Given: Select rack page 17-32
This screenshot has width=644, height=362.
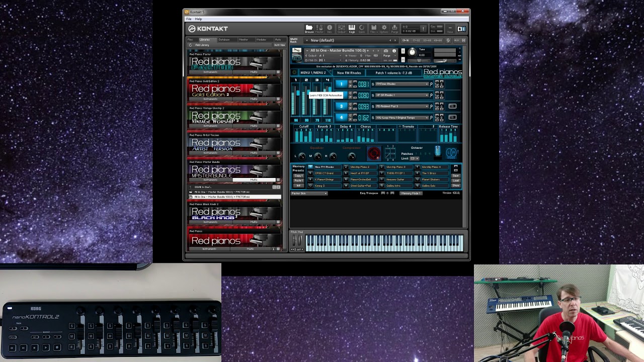Looking at the screenshot, I should pos(417,40).
